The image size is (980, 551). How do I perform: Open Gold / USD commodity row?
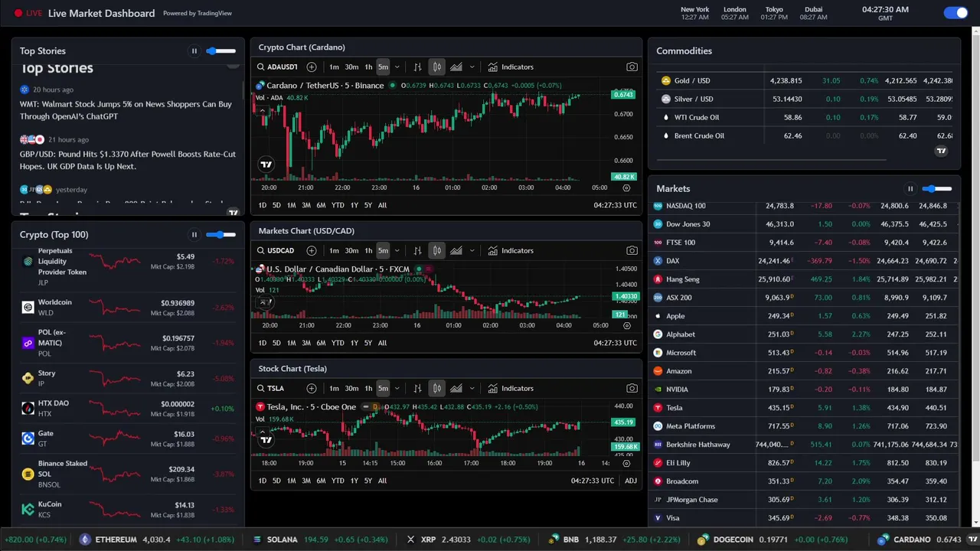(x=805, y=80)
